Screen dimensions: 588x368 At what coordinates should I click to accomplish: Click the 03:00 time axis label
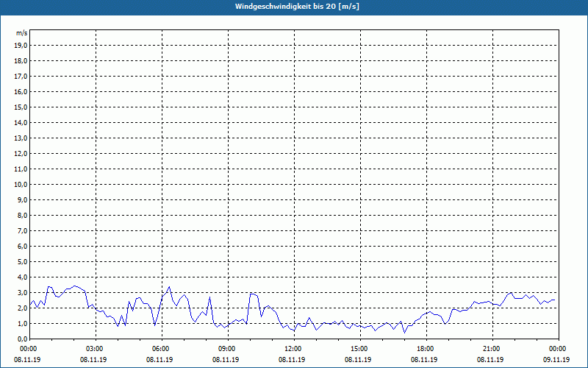click(96, 349)
